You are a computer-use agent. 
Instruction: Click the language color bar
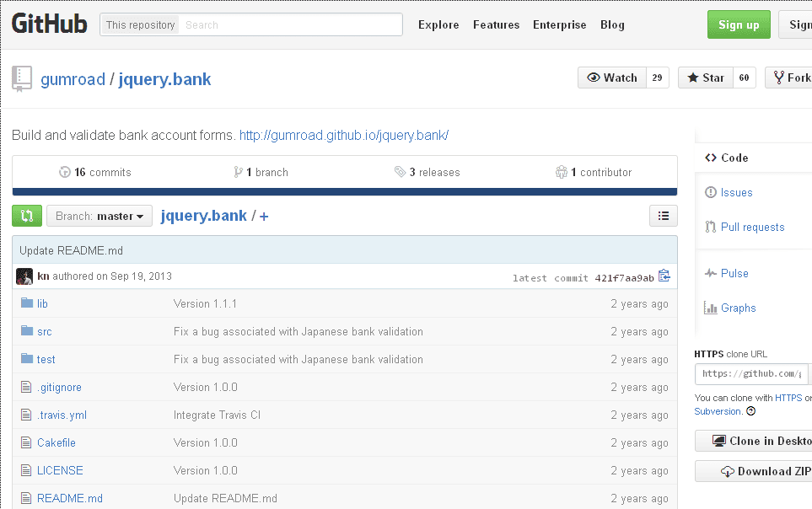click(345, 191)
